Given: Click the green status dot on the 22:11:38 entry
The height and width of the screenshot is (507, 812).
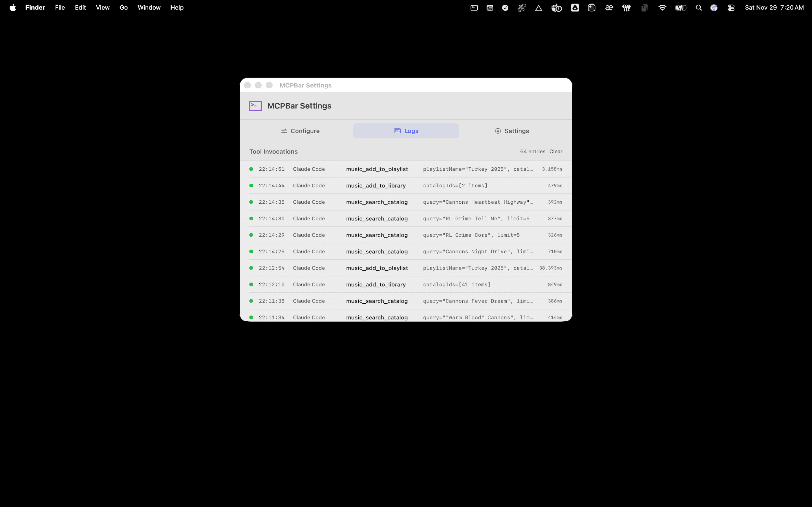Looking at the screenshot, I should [x=251, y=301].
